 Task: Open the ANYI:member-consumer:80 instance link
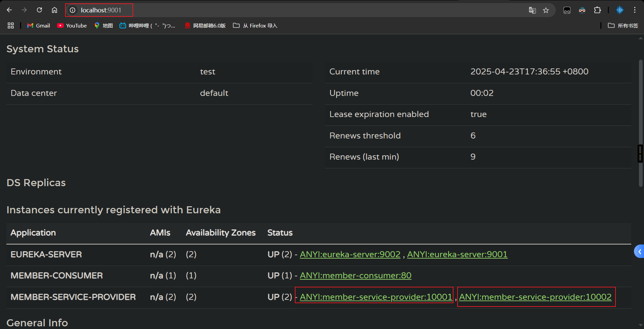point(355,275)
